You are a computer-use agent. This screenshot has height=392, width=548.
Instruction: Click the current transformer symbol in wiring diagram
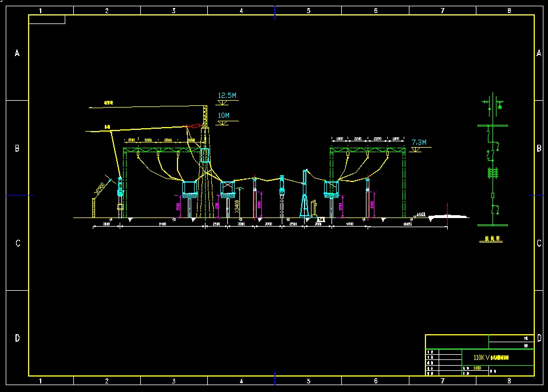pyautogui.click(x=492, y=172)
